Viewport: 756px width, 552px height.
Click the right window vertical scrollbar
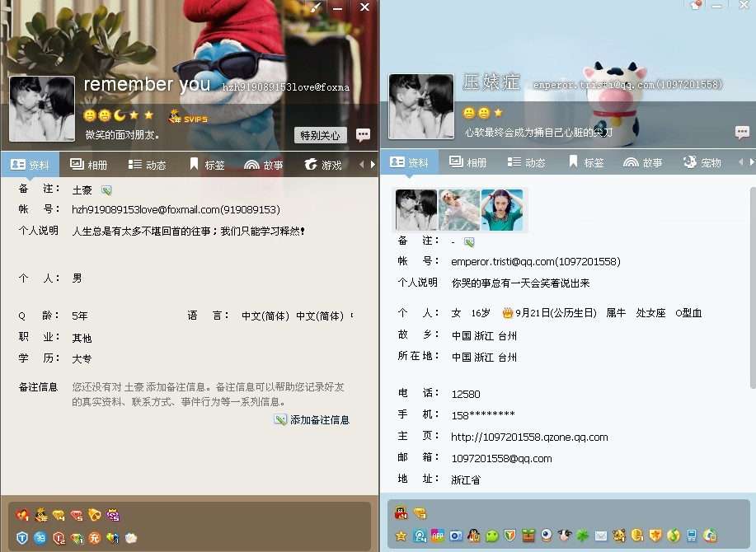tap(753, 288)
